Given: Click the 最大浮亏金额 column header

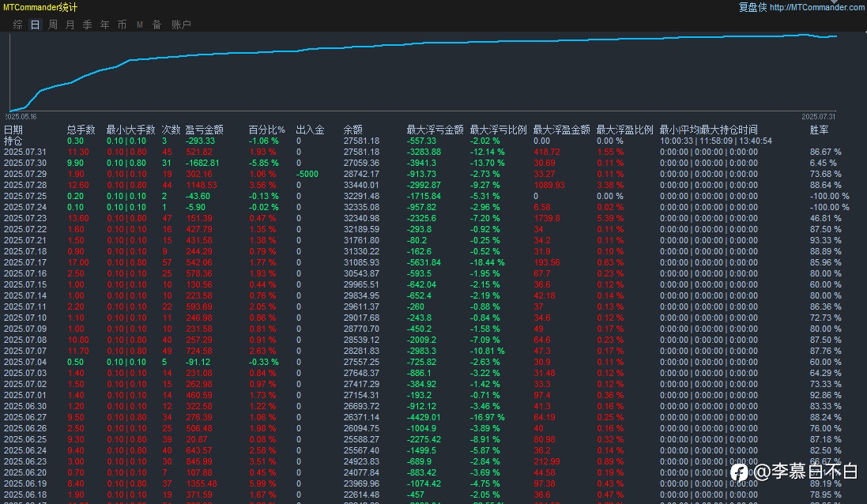Looking at the screenshot, I should coord(435,130).
